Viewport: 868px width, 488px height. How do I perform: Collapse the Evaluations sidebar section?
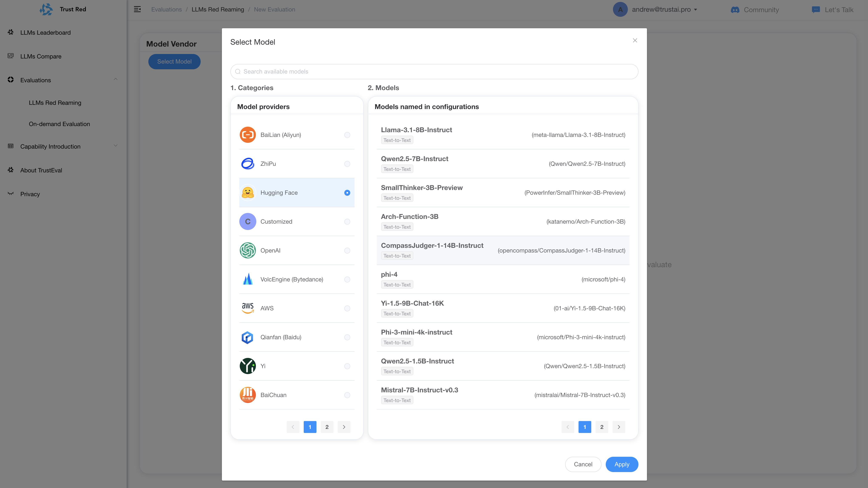pyautogui.click(x=116, y=79)
